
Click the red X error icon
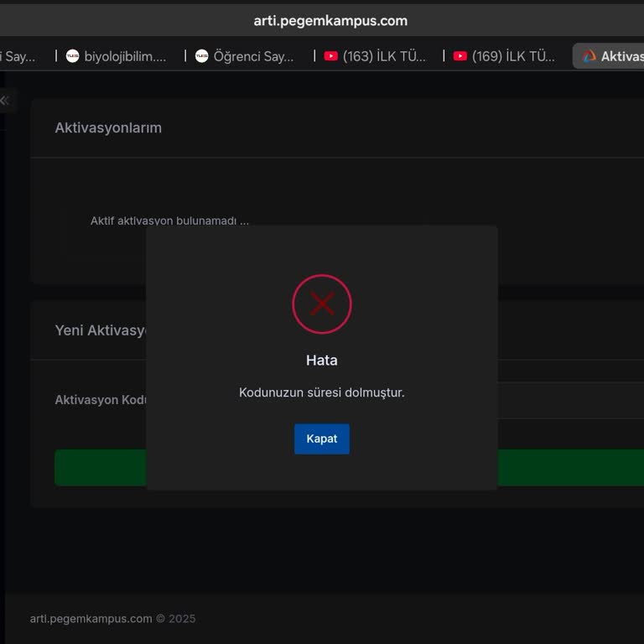(x=322, y=304)
